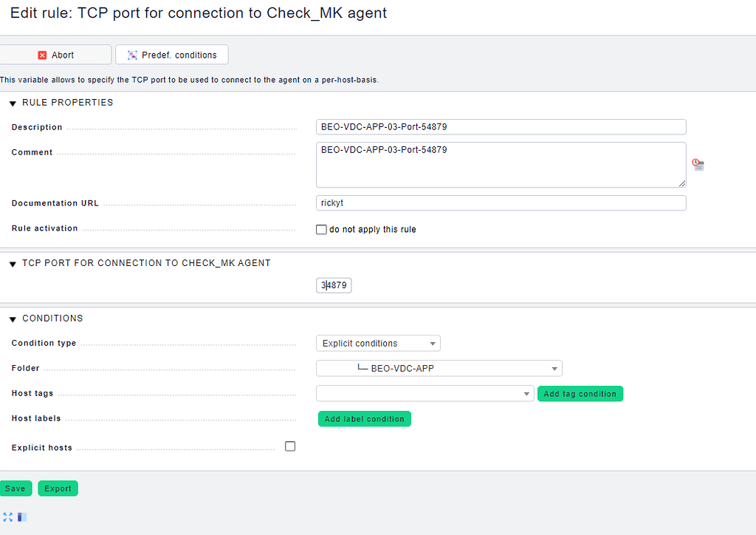Enable the 'do not apply this rule' checkbox
This screenshot has height=535, width=756.
(321, 229)
